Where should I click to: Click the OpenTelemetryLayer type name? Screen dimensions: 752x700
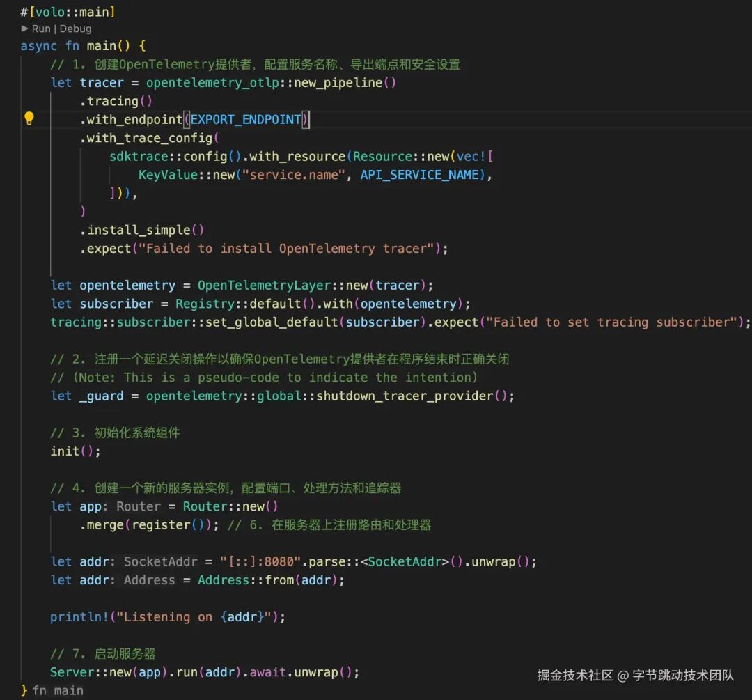coord(265,286)
